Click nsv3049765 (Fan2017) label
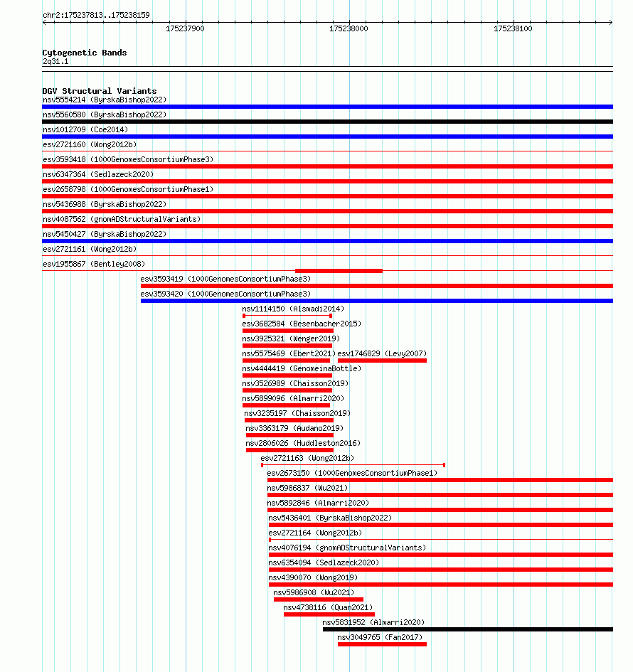The height and width of the screenshot is (672, 633). [380, 637]
